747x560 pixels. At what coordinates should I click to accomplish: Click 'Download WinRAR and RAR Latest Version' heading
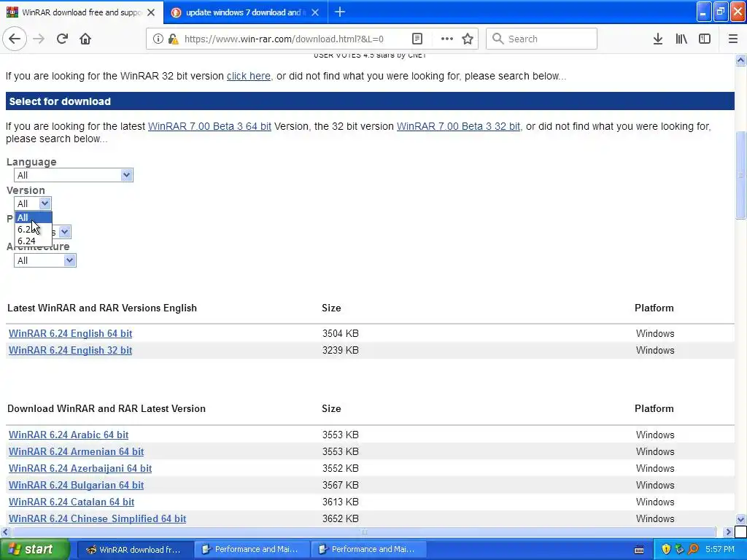click(x=107, y=408)
